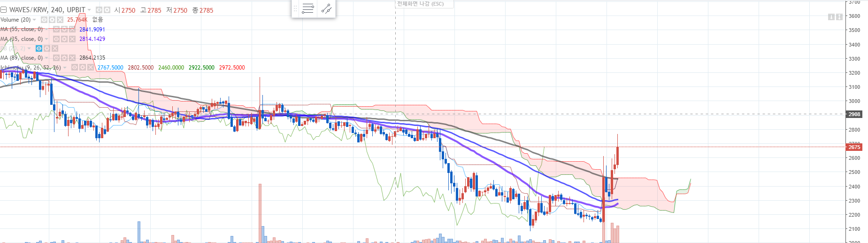Collapse the indicator legend with minus box
The height and width of the screenshot is (243, 868).
click(x=4, y=10)
